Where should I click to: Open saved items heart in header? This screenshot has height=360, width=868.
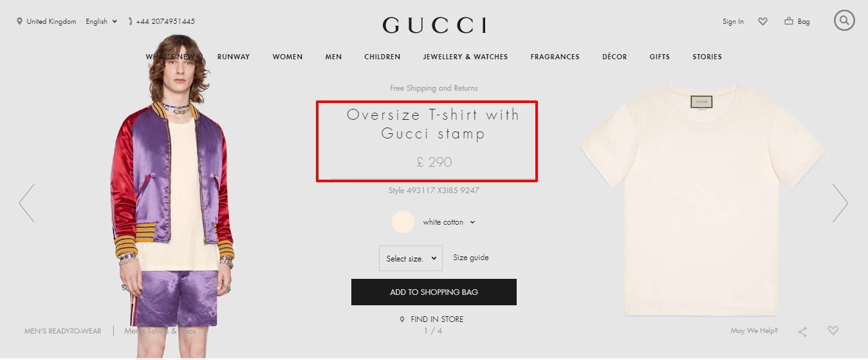click(763, 21)
